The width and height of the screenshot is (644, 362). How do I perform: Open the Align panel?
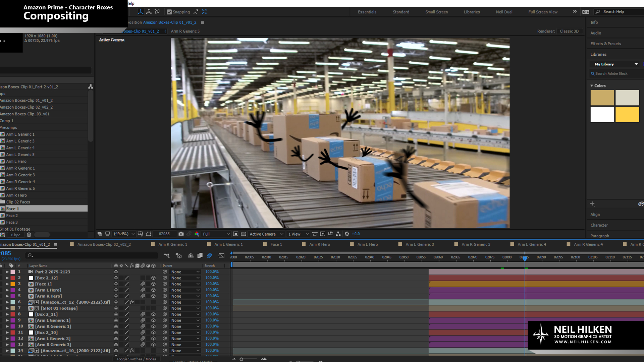click(x=595, y=215)
